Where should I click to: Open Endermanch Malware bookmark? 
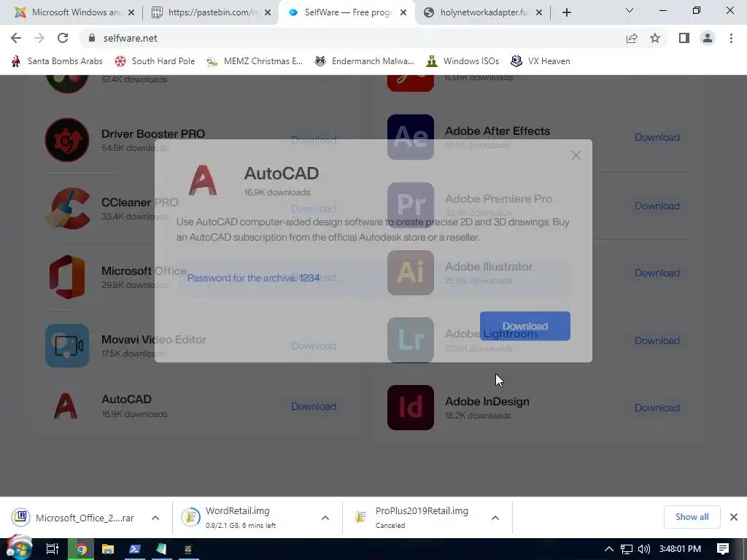click(x=365, y=61)
